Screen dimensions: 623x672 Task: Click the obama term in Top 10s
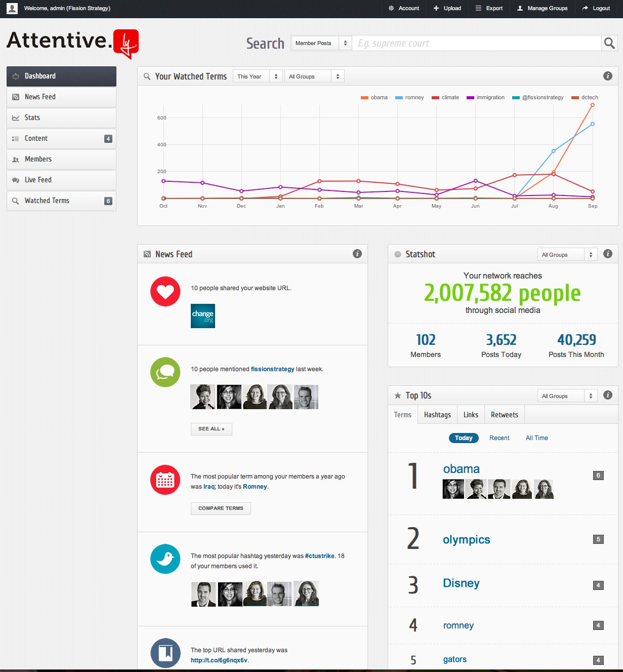pyautogui.click(x=462, y=469)
